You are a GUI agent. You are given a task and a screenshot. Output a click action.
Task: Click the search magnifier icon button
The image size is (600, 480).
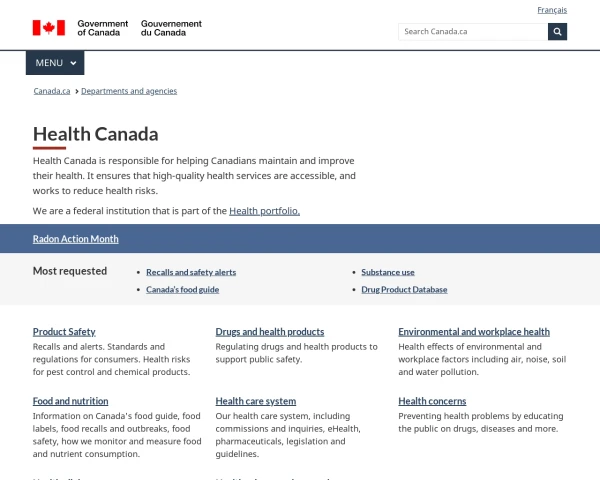(x=557, y=31)
